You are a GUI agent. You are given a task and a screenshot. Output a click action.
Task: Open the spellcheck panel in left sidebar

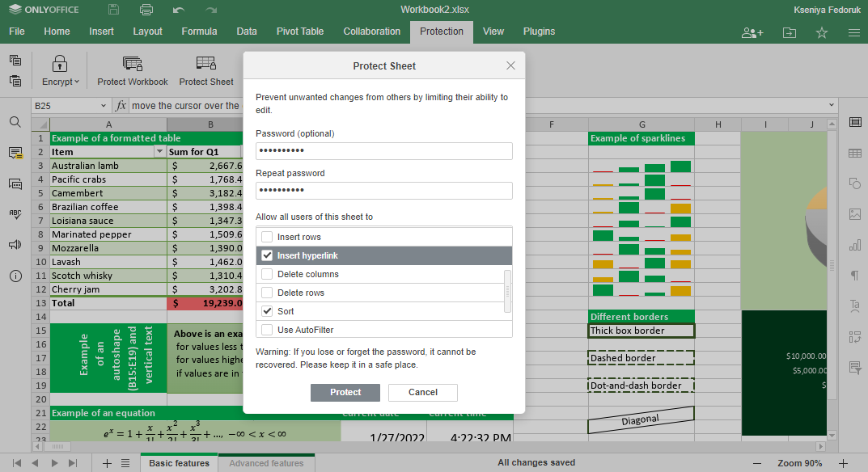click(15, 214)
